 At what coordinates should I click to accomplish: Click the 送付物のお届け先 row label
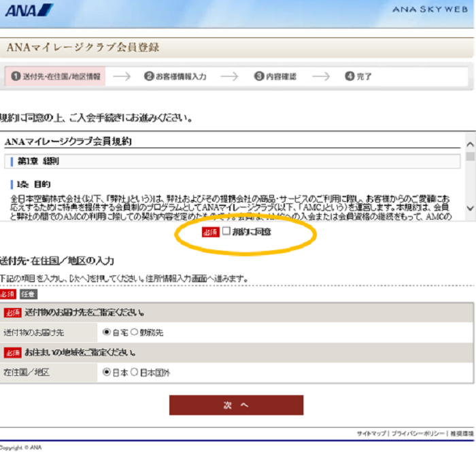[34, 332]
